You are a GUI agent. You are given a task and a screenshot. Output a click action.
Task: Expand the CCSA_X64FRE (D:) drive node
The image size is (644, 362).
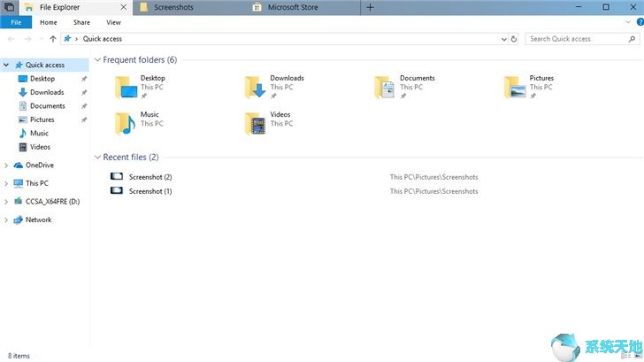(6, 201)
